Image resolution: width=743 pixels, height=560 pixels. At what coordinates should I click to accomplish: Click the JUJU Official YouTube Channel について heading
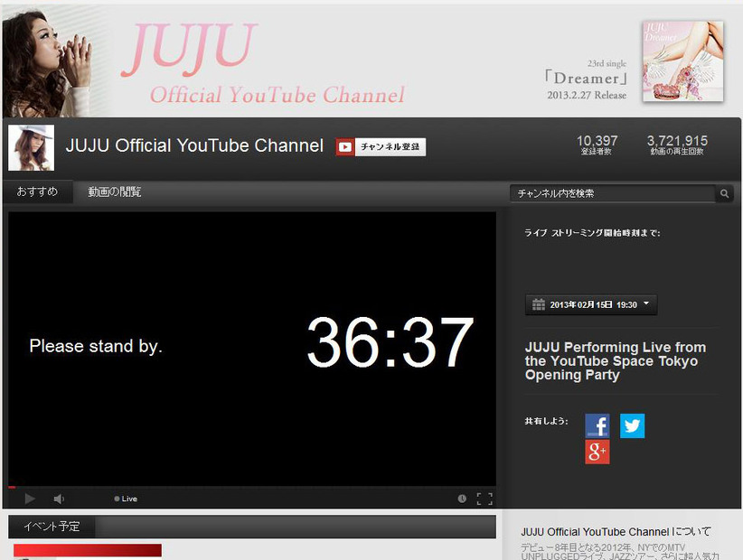point(616,532)
